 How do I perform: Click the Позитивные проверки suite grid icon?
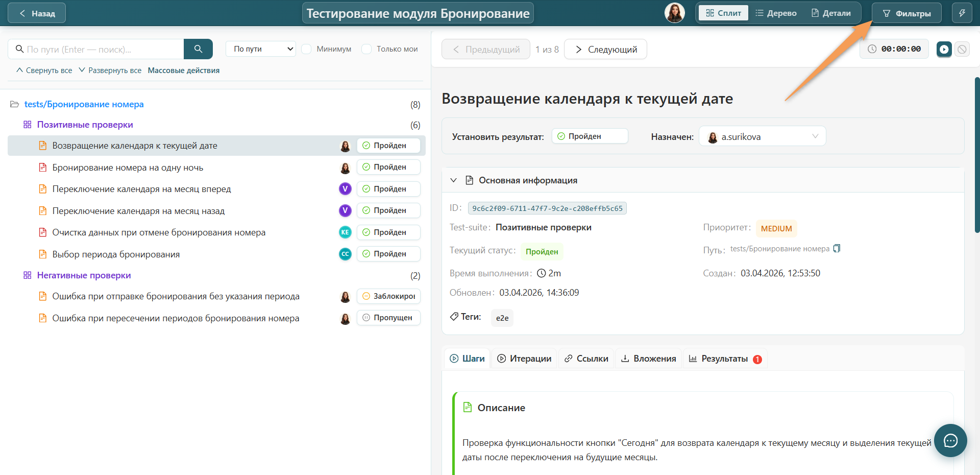pos(28,125)
